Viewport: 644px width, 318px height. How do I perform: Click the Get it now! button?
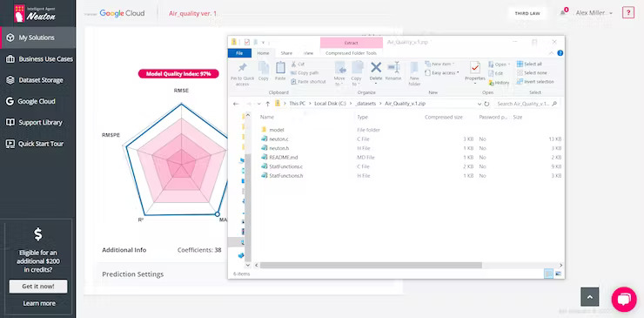(38, 287)
